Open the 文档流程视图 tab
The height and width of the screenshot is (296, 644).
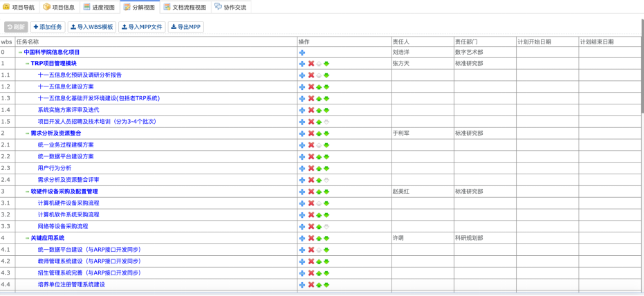(185, 7)
